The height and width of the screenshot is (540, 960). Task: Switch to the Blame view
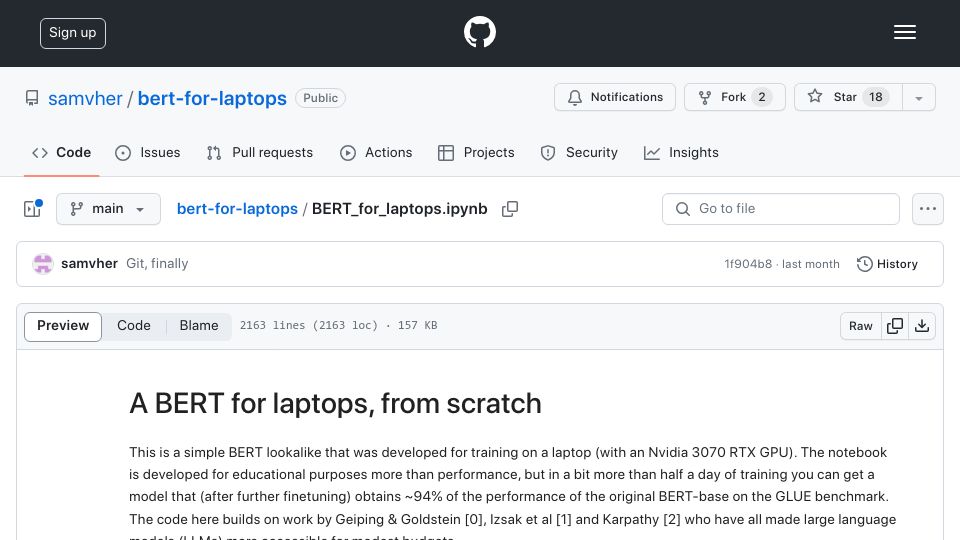tap(199, 326)
